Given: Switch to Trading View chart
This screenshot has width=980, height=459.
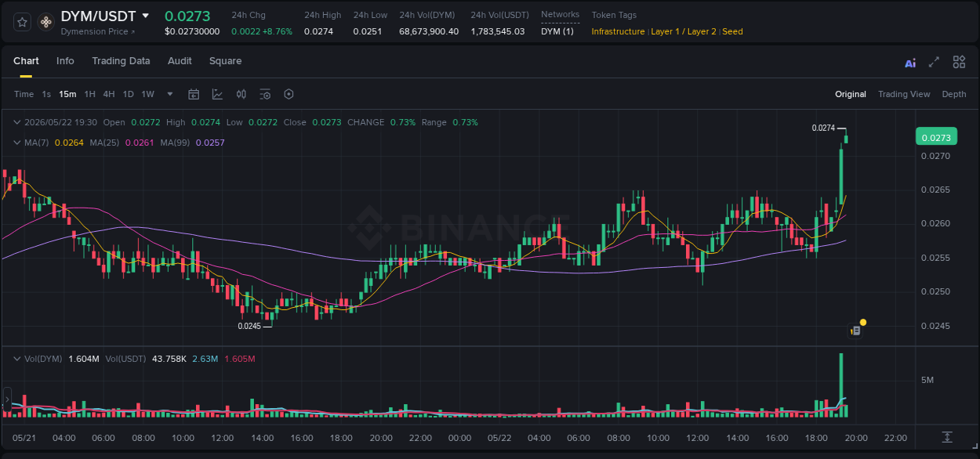Looking at the screenshot, I should (904, 94).
